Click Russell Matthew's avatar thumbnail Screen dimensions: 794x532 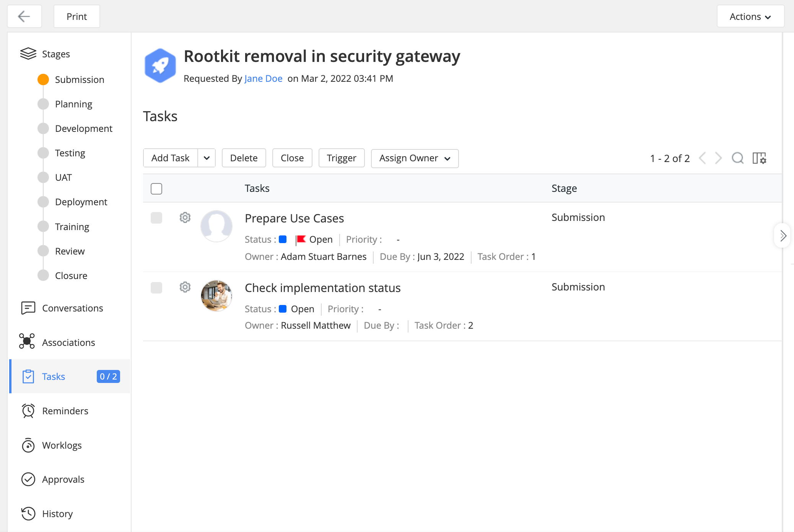point(216,296)
